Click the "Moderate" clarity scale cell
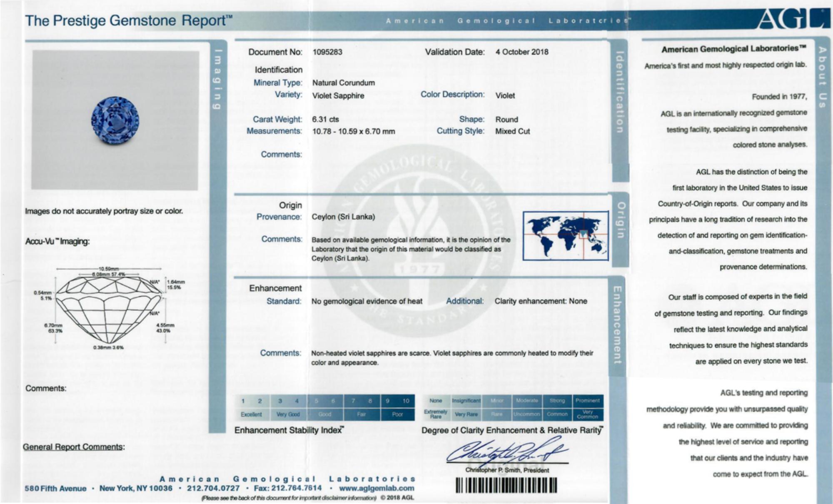This screenshot has height=504, width=833. click(x=527, y=401)
